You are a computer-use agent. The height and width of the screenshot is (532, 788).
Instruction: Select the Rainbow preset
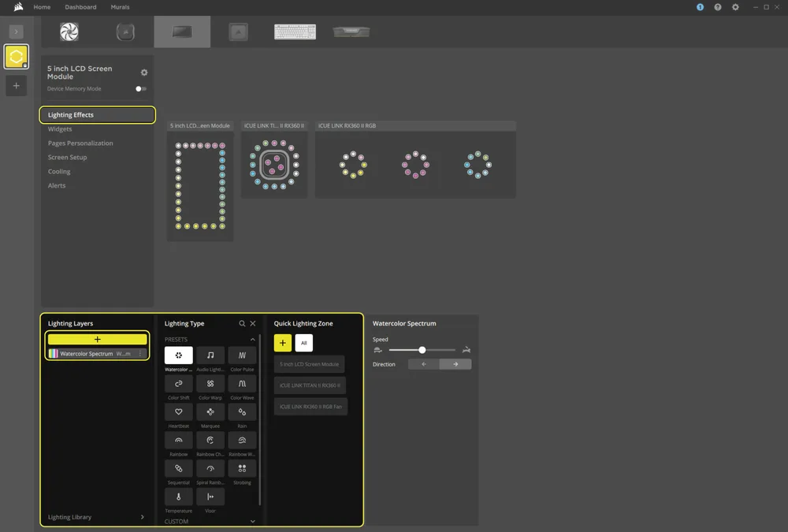click(x=178, y=440)
